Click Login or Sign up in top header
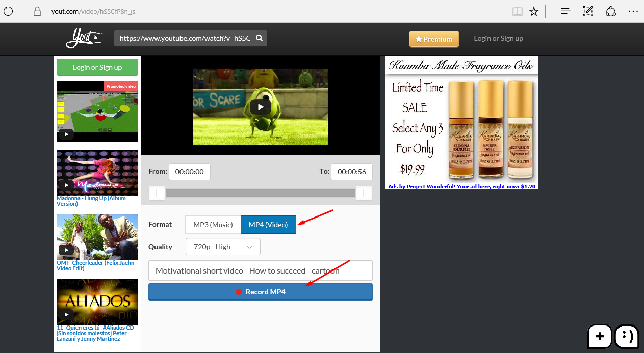Image resolution: width=644 pixels, height=353 pixels. coord(498,38)
